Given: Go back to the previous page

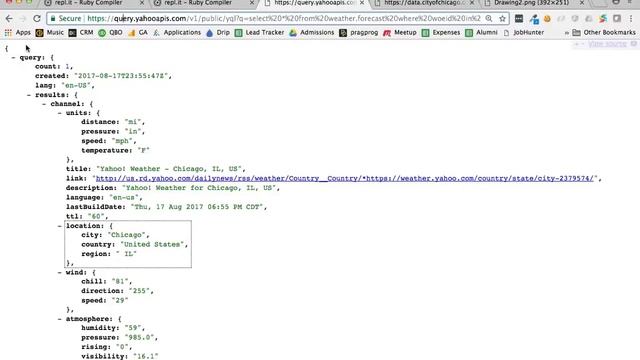Looking at the screenshot, I should click(x=9, y=19).
